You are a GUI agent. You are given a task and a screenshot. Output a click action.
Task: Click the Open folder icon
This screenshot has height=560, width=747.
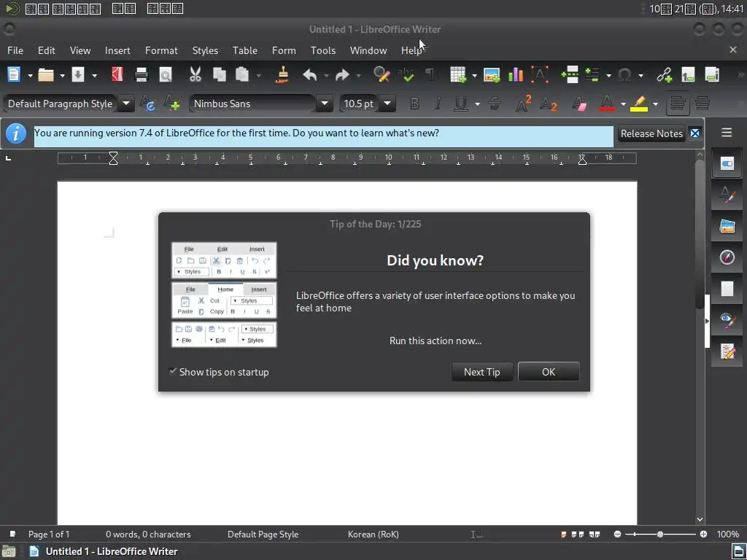46,75
